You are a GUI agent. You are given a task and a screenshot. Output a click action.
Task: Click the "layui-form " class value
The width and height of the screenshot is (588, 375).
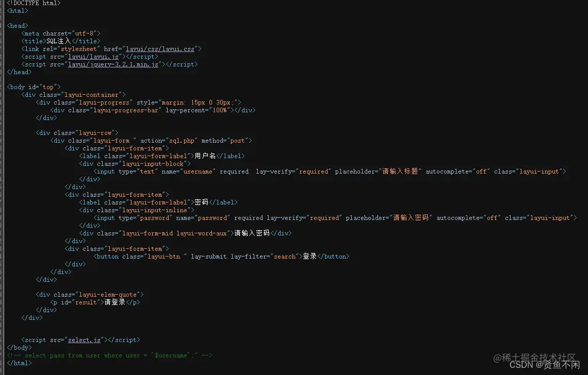click(113, 141)
